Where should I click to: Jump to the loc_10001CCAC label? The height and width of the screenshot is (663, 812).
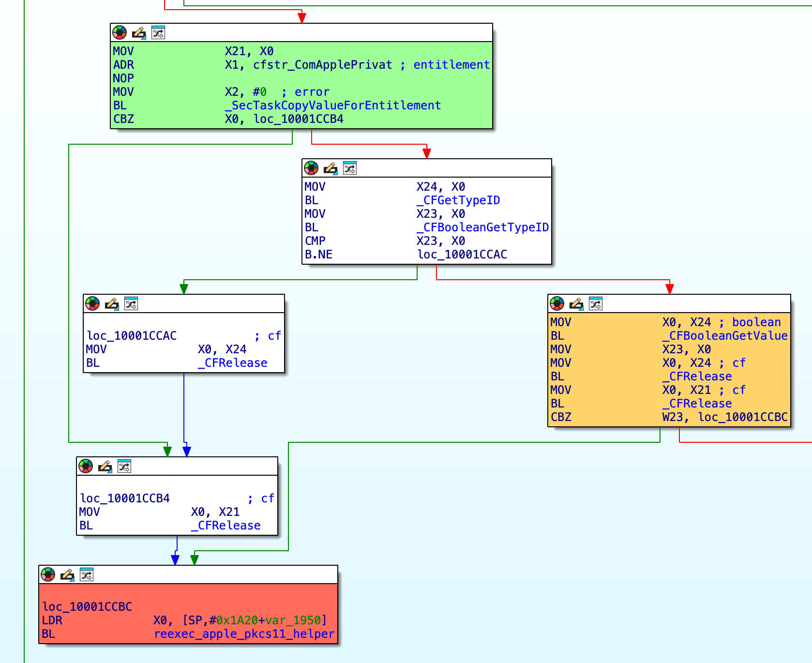462,254
